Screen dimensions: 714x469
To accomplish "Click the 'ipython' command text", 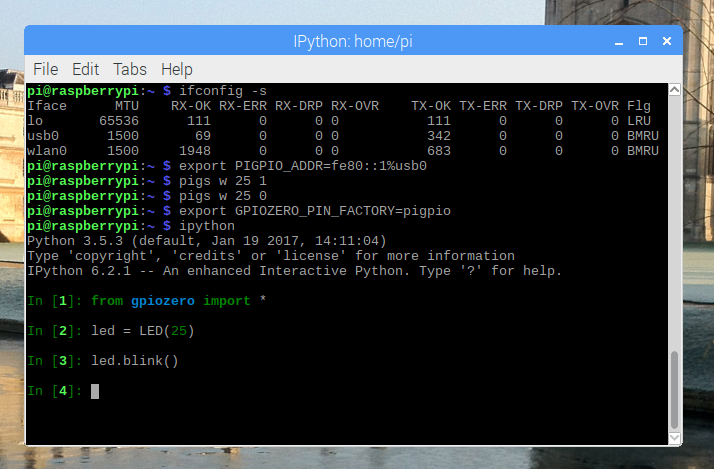I will tap(207, 226).
